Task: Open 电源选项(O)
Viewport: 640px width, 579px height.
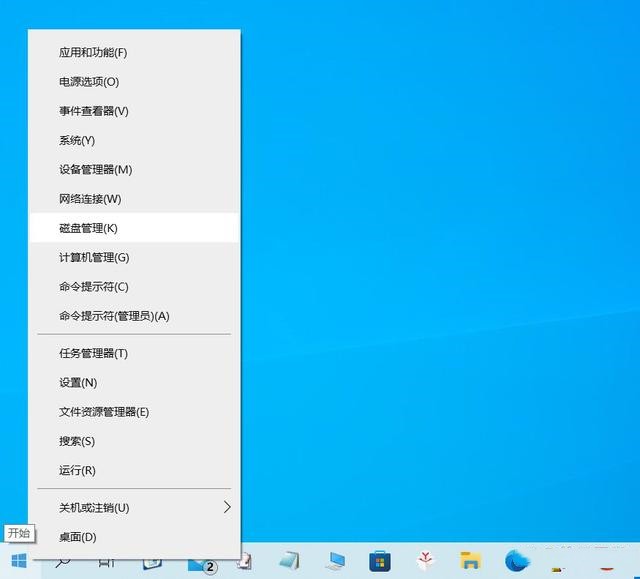Action: (x=89, y=82)
